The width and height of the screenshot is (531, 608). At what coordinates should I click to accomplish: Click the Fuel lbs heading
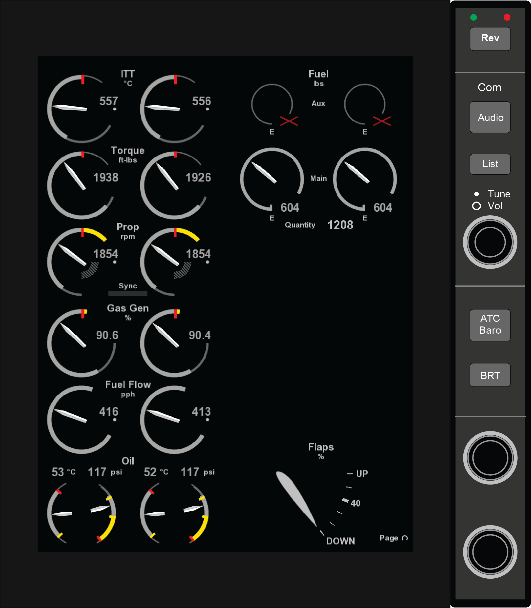[318, 78]
